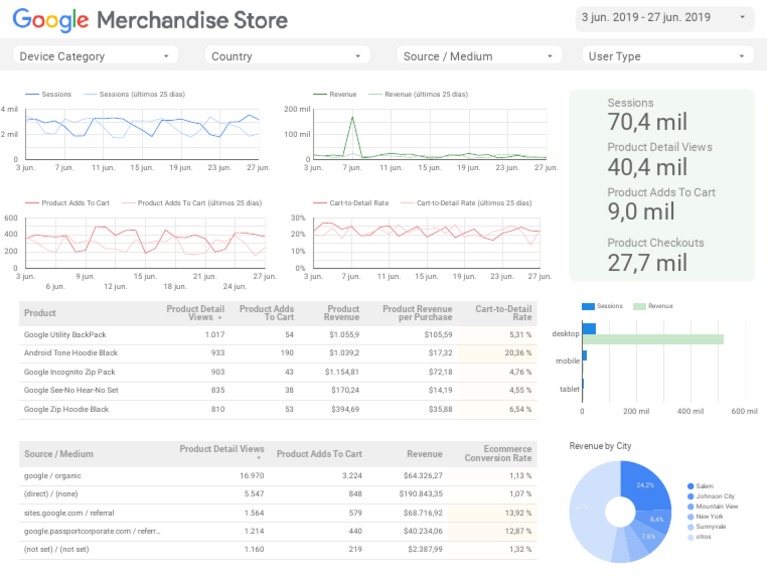Screen dimensions: 768x576
Task: Click the blue Sessions legend swatch in bar chart
Action: click(x=588, y=306)
